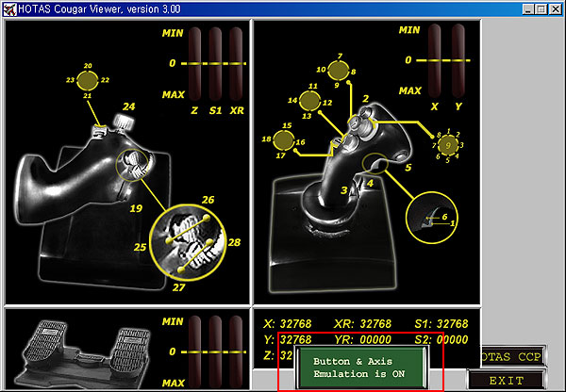Click button label 4 beside the joystick
This screenshot has width=566, height=392.
371,183
